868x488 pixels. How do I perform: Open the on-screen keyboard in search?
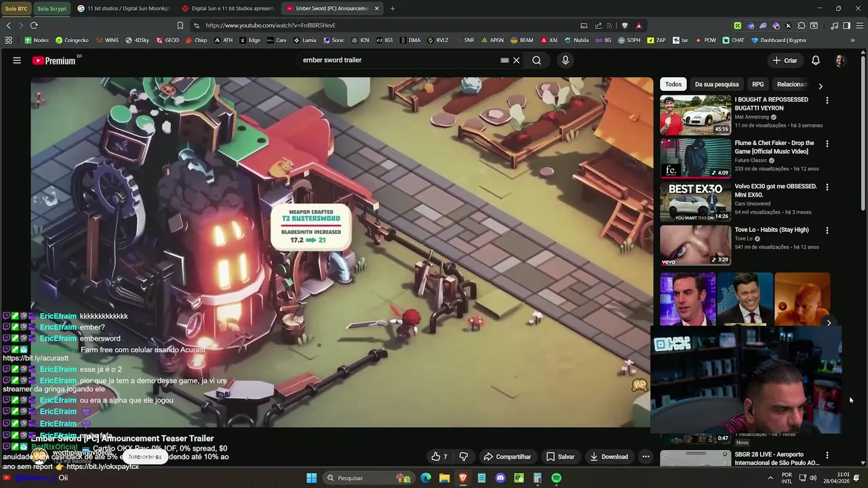click(x=505, y=60)
